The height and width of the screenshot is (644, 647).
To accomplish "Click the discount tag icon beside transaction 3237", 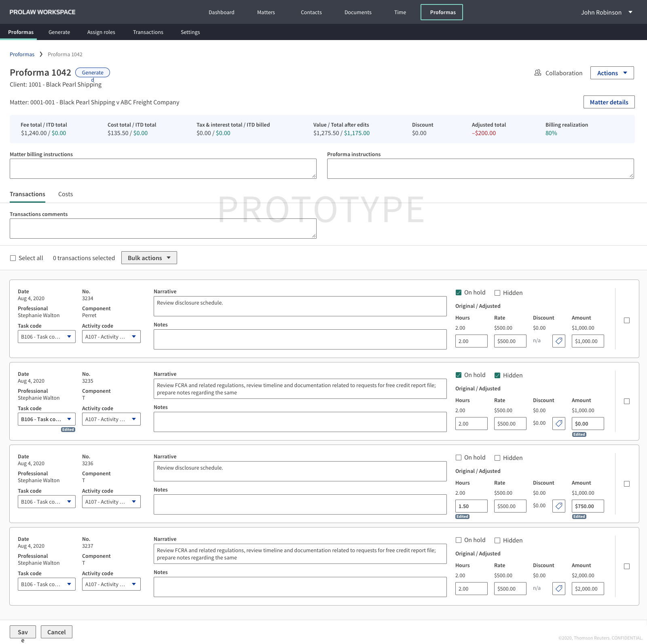I will click(x=559, y=589).
